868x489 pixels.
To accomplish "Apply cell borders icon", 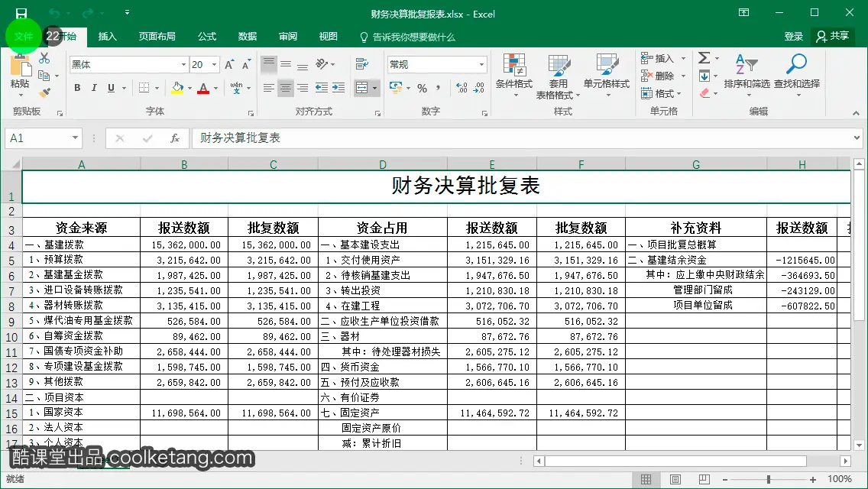I will click(x=144, y=88).
